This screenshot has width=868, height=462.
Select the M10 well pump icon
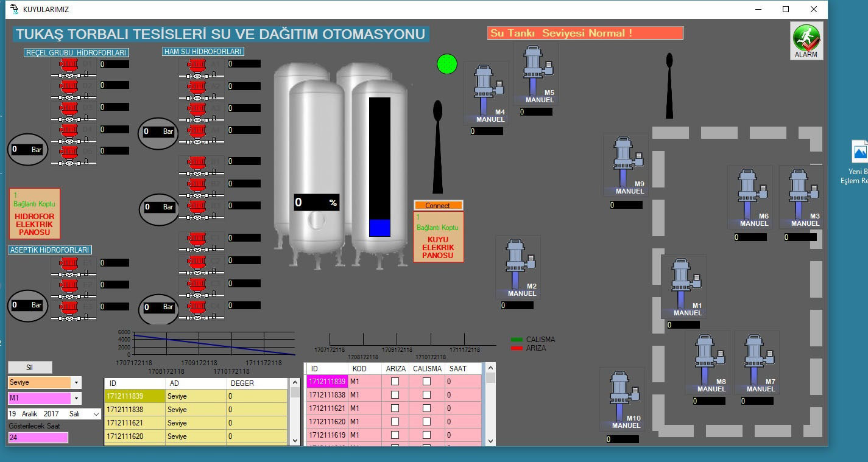click(621, 399)
